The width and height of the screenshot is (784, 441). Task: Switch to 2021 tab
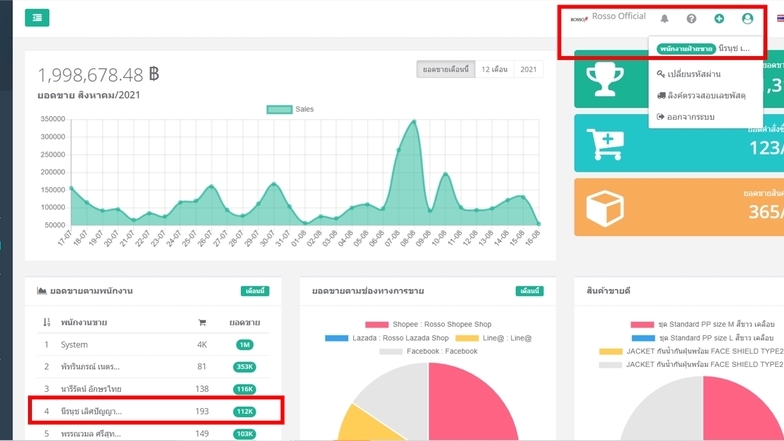[x=528, y=70]
